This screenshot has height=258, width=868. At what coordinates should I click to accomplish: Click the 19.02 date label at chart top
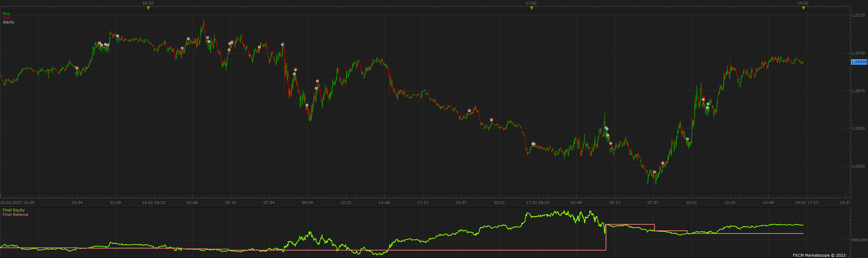[803, 3]
